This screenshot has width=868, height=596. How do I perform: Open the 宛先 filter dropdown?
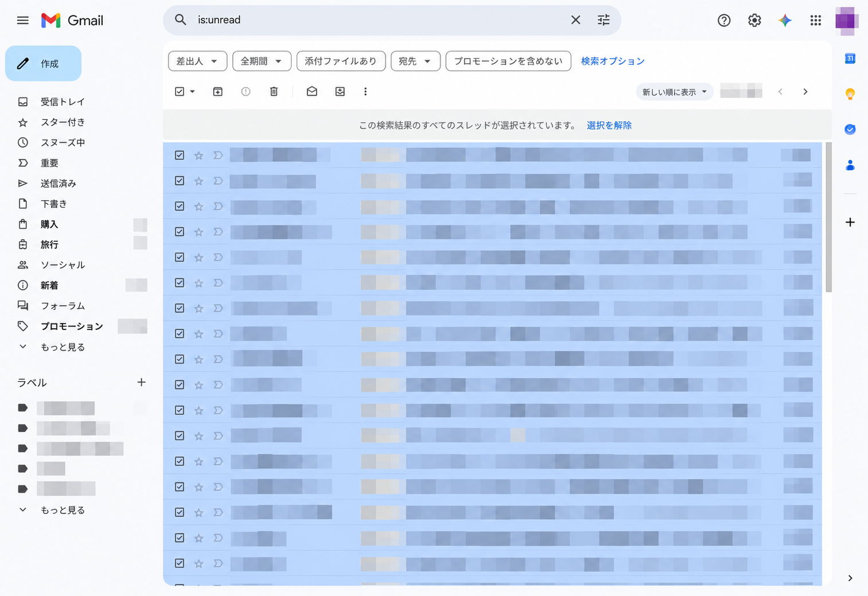point(415,61)
